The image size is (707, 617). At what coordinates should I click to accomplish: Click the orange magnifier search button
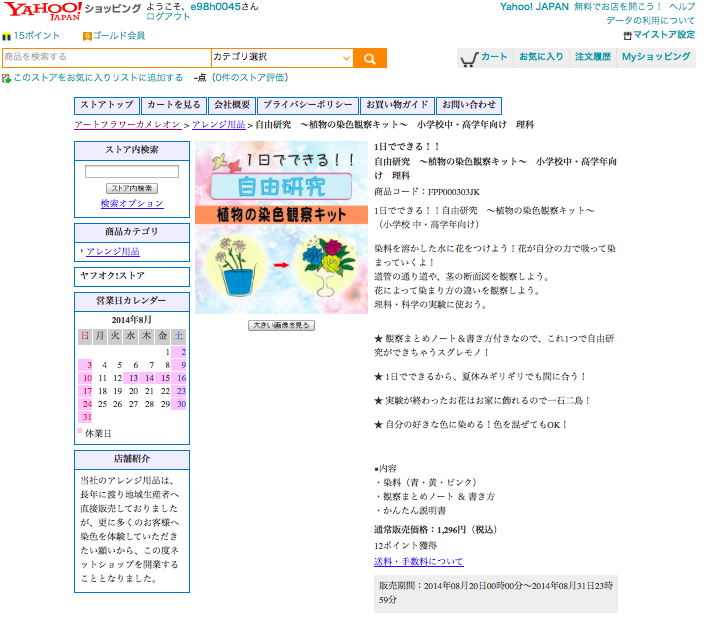tap(370, 58)
